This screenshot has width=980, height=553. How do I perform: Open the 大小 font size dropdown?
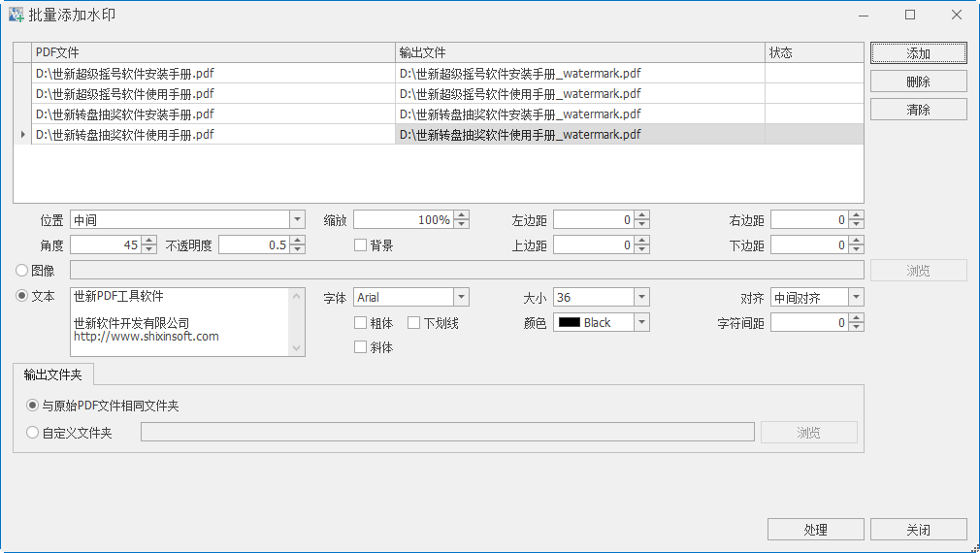642,297
